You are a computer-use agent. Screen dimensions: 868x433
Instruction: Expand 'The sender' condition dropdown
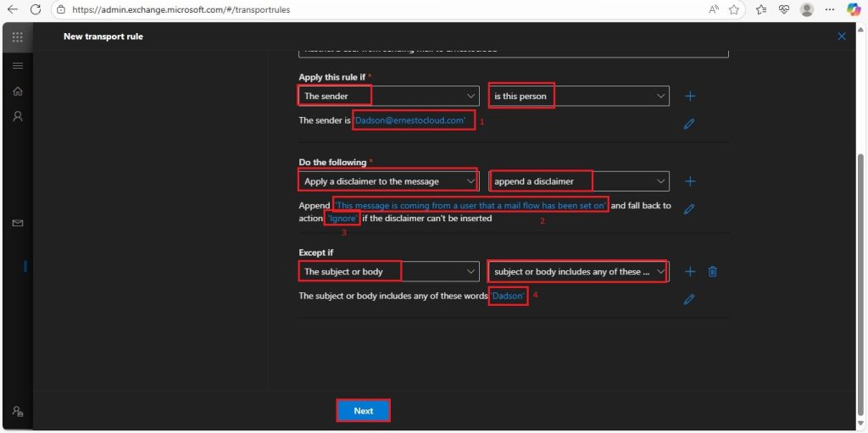pyautogui.click(x=388, y=96)
